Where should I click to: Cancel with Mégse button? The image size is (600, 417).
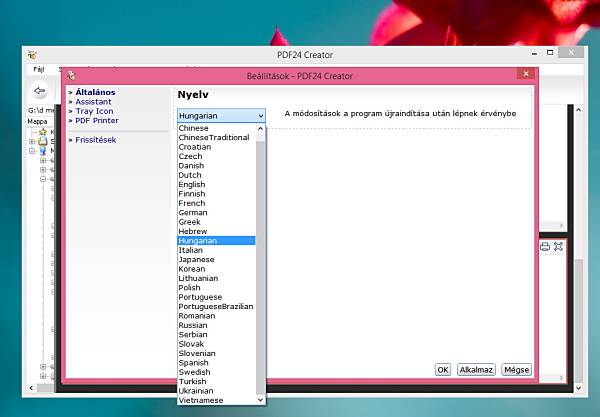point(516,370)
